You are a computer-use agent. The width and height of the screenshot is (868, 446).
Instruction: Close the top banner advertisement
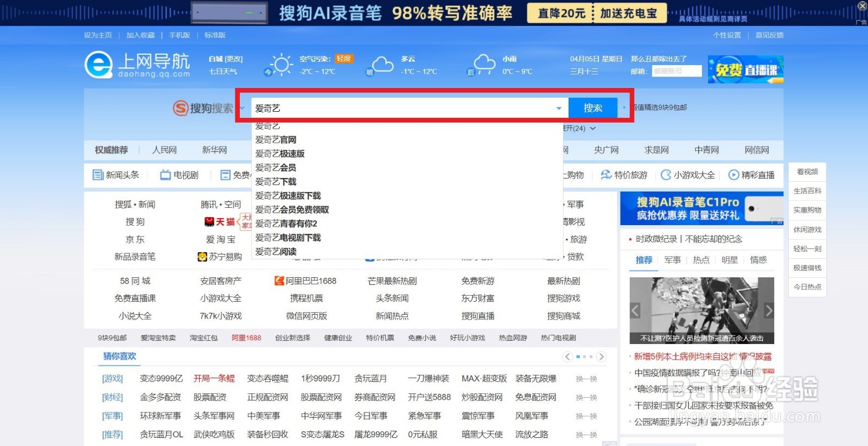[x=861, y=6]
